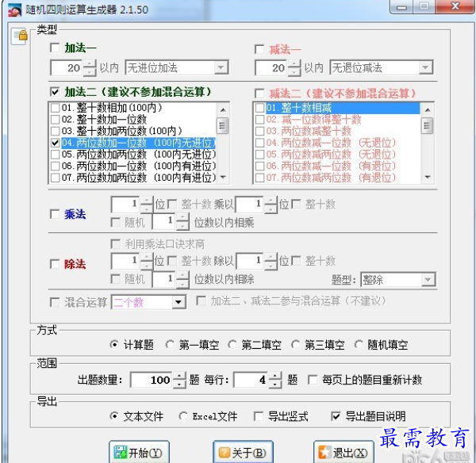Screen dimensions: 476x463
Task: Click scroll-up arrow of subtraction list
Action: 428,109
